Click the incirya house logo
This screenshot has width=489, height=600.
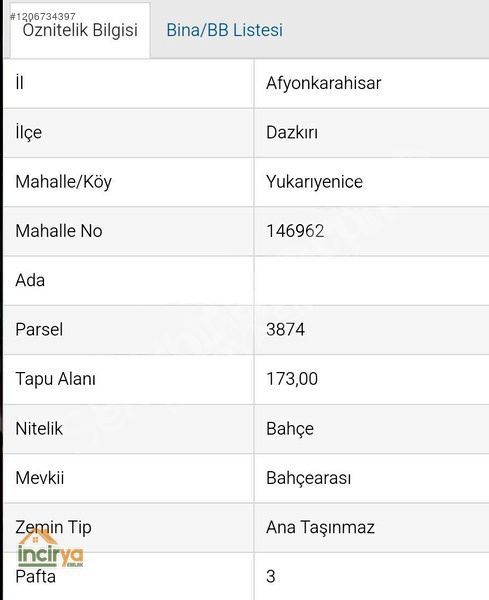click(50, 548)
